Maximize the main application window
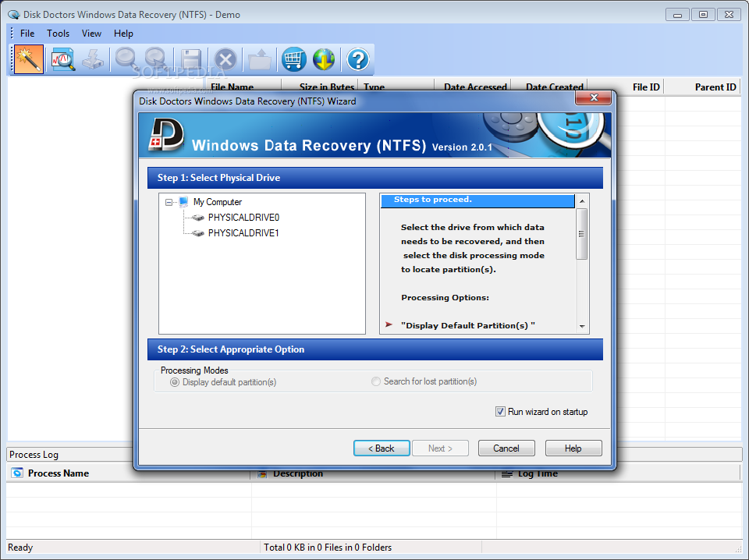The height and width of the screenshot is (560, 749). coord(703,15)
